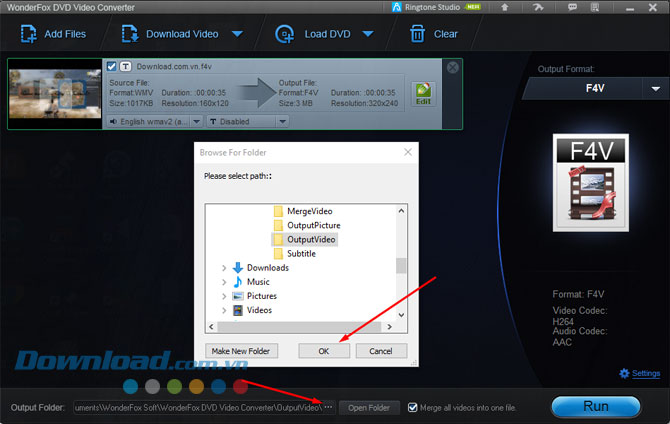
Task: Click the page-shaped icon beside the minimize button
Action: [594, 7]
